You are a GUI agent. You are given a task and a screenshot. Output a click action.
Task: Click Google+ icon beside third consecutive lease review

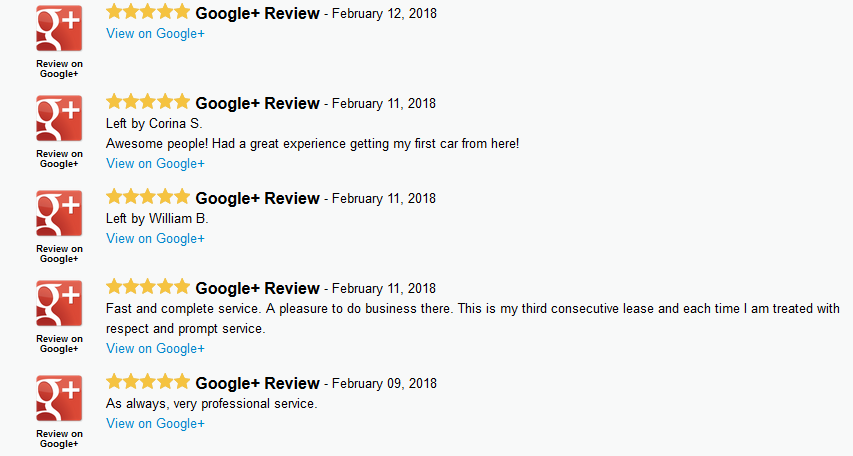tap(59, 303)
